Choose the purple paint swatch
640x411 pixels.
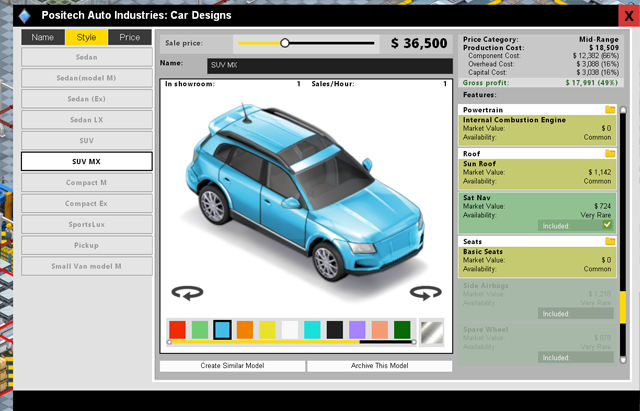(x=357, y=330)
